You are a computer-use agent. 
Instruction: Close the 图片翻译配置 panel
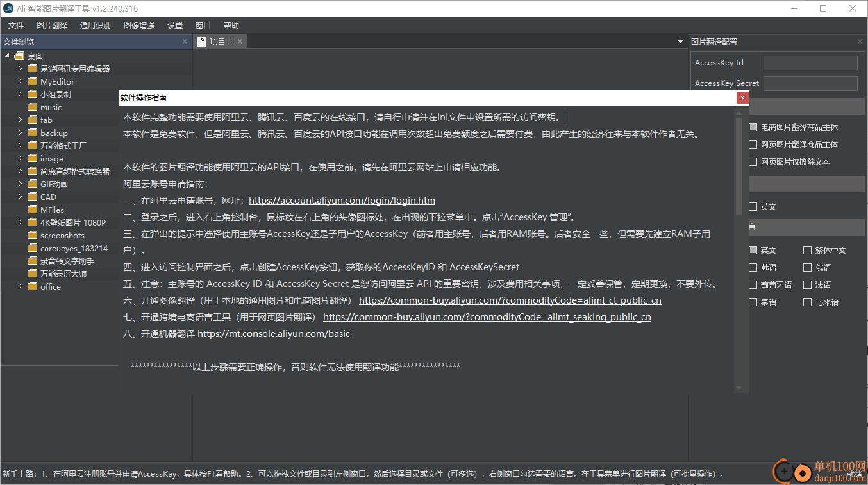coord(860,42)
